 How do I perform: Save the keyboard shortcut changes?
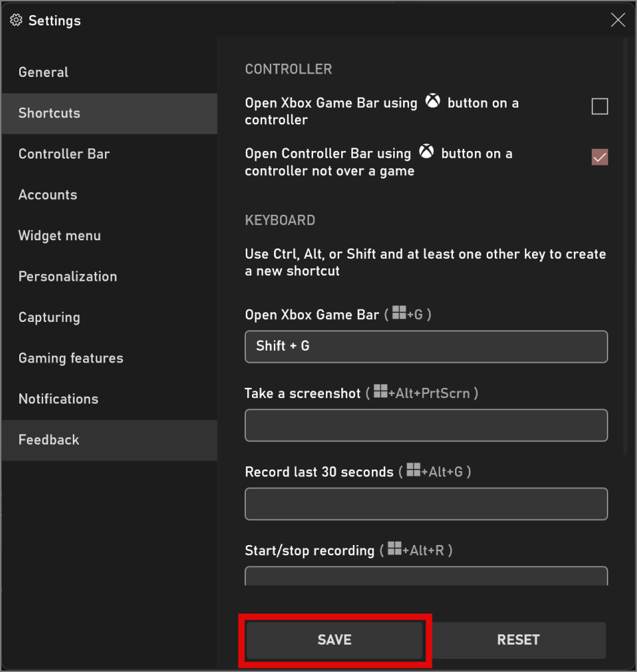(334, 640)
